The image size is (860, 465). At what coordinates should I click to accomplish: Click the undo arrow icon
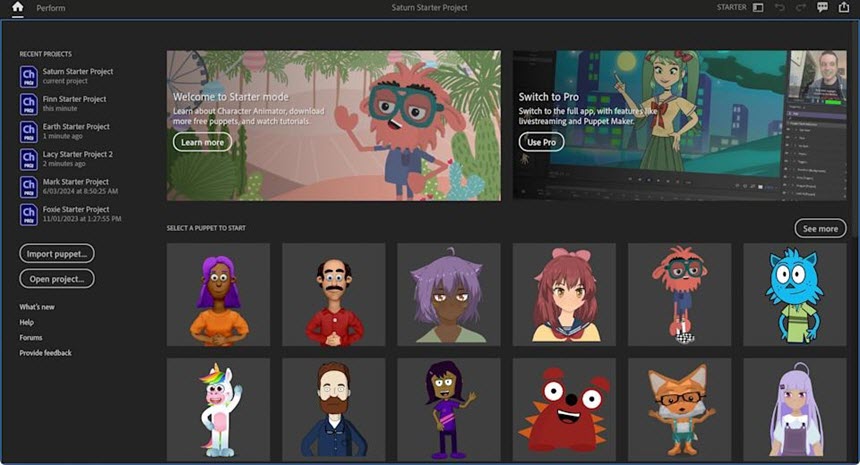tap(779, 8)
